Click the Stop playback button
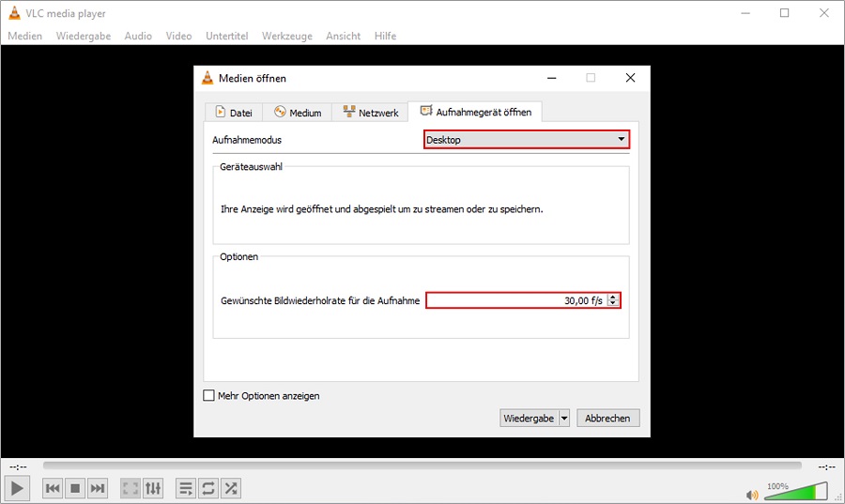Image resolution: width=845 pixels, height=504 pixels. pos(75,488)
